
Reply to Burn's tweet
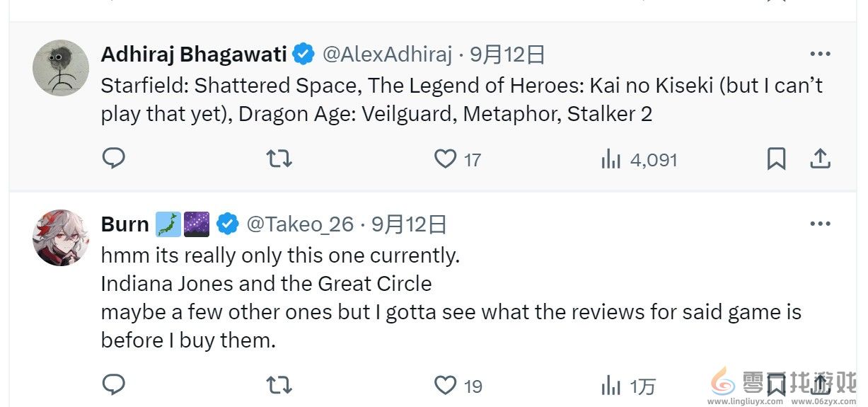113,385
